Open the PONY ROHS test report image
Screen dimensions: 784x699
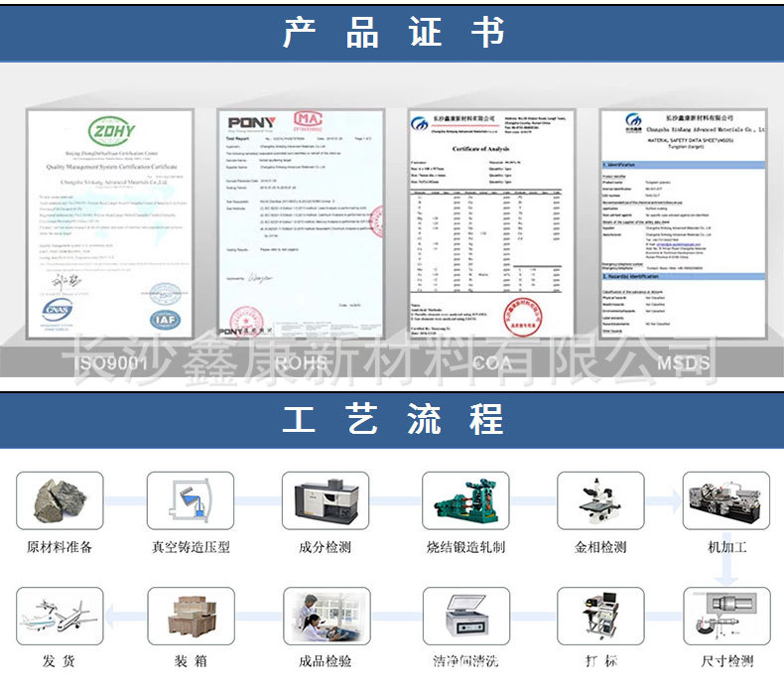(301, 223)
